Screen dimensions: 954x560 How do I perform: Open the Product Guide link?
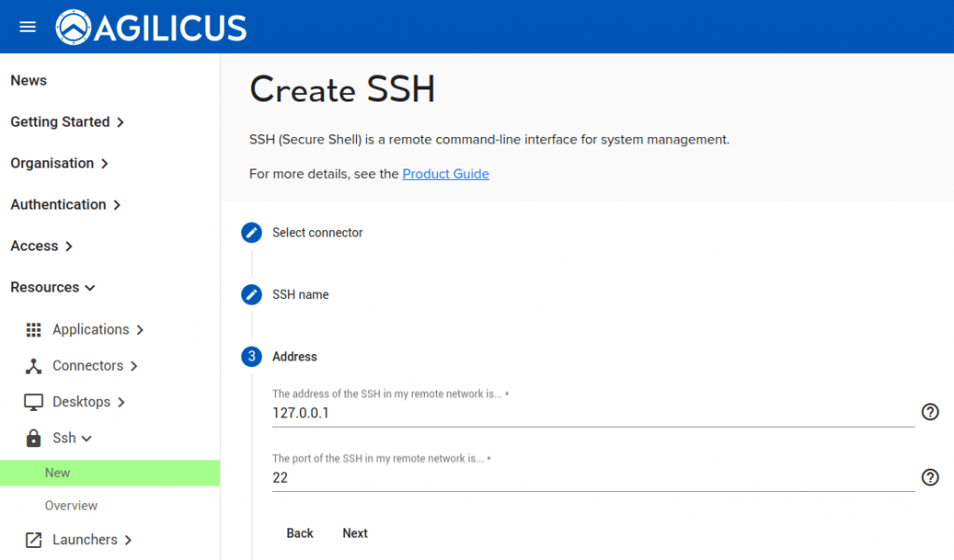(x=445, y=174)
